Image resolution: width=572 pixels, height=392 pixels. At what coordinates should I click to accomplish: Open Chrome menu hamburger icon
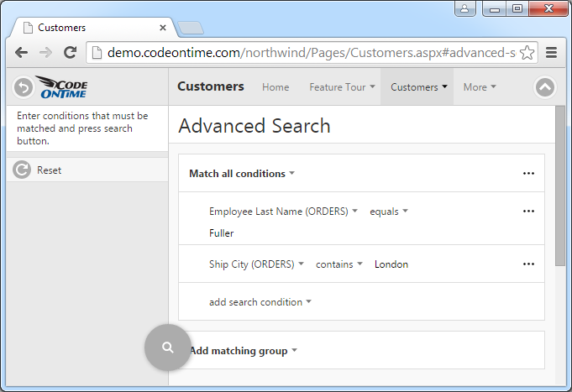[x=552, y=52]
